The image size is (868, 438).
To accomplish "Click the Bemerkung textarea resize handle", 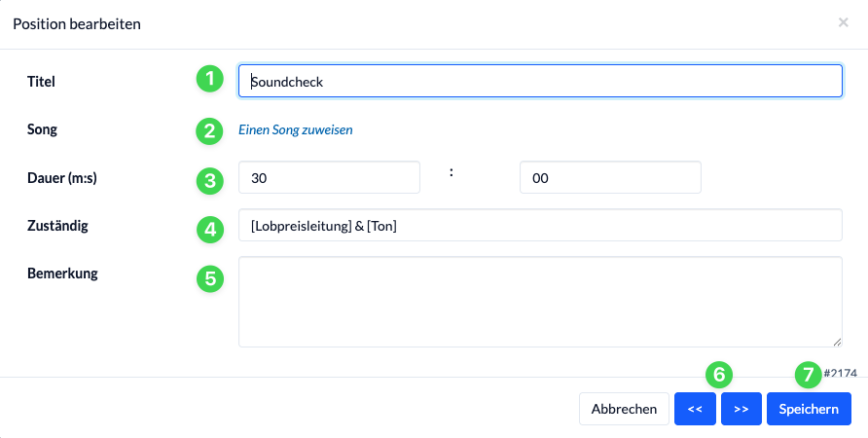I will pos(838,343).
